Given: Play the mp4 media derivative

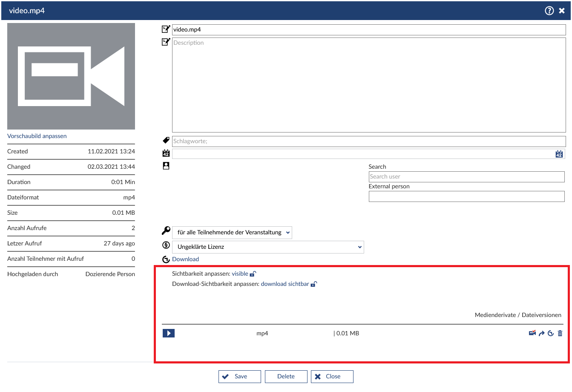Looking at the screenshot, I should (169, 333).
